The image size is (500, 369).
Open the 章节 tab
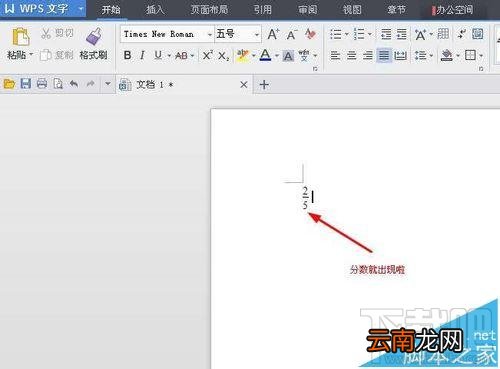397,9
